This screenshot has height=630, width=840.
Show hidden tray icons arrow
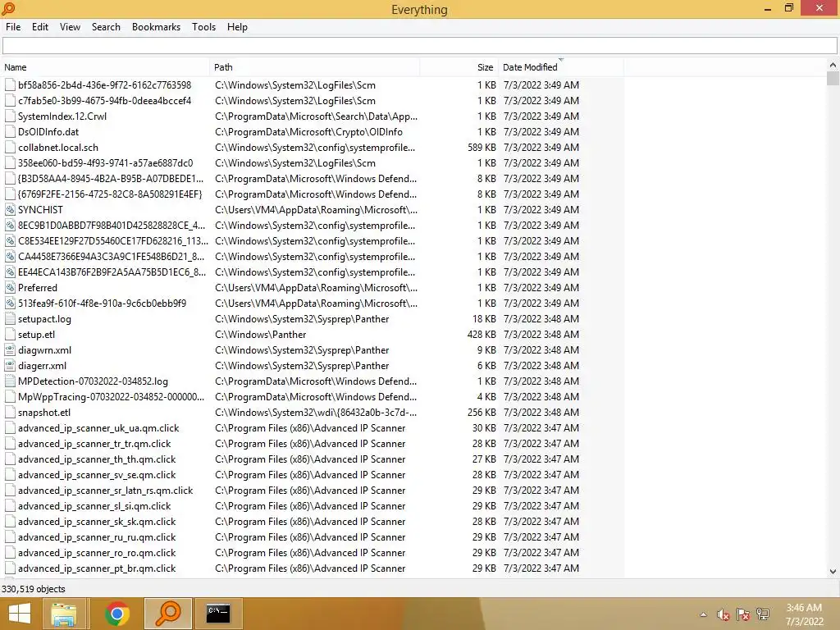coord(703,615)
